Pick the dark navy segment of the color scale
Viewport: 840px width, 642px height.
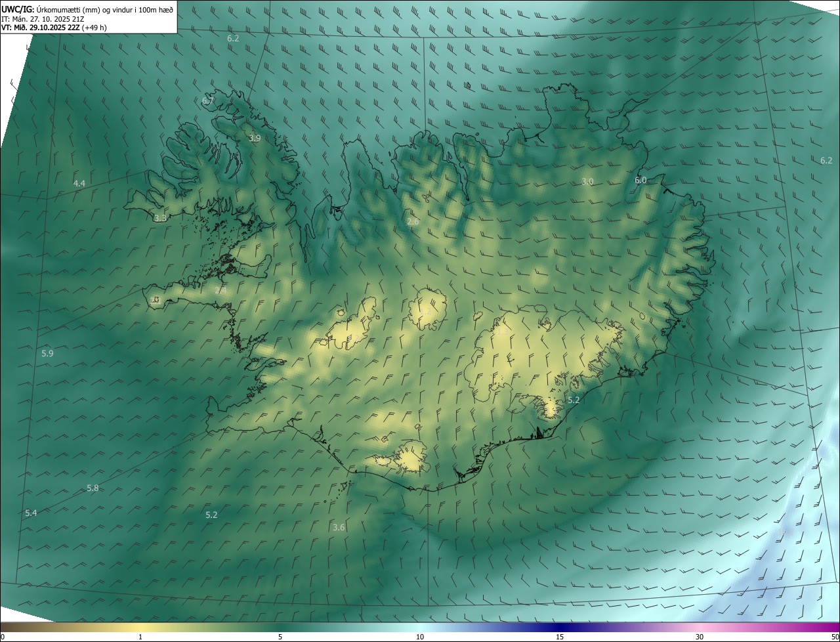(x=560, y=627)
